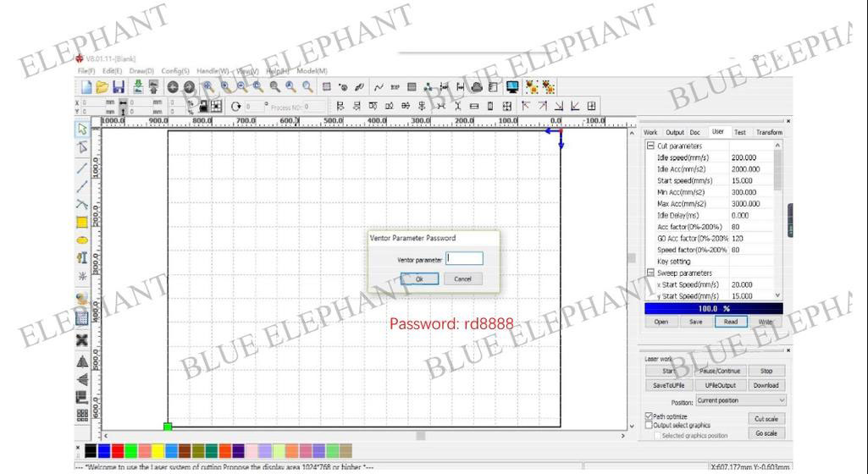Click the Undo round arrow icon
Image resolution: width=868 pixels, height=474 pixels.
(173, 87)
